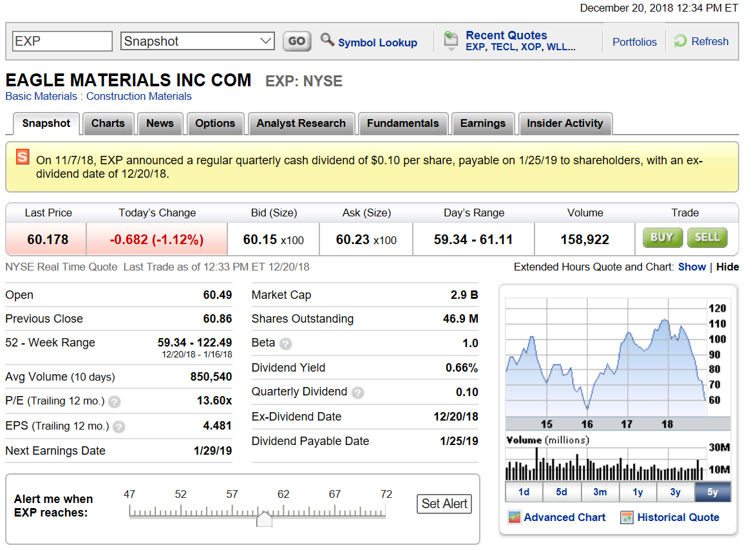Switch to the 3m chart timeframe
Screen dimensions: 756x550
(x=600, y=491)
